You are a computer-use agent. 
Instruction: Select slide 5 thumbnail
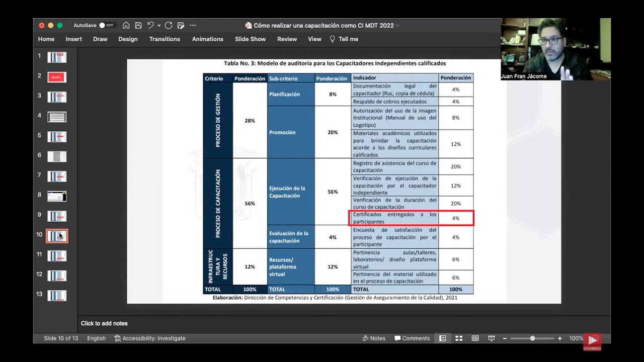click(x=57, y=137)
